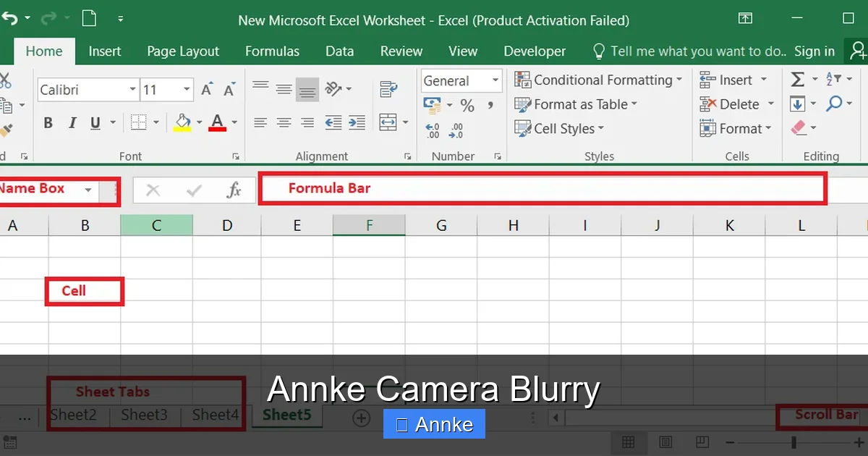This screenshot has width=868, height=456.
Task: Add a new sheet with the plus button
Action: click(361, 418)
